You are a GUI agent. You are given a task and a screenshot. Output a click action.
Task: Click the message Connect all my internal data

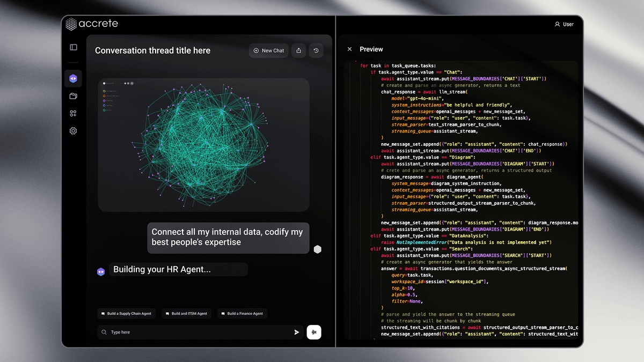point(228,237)
